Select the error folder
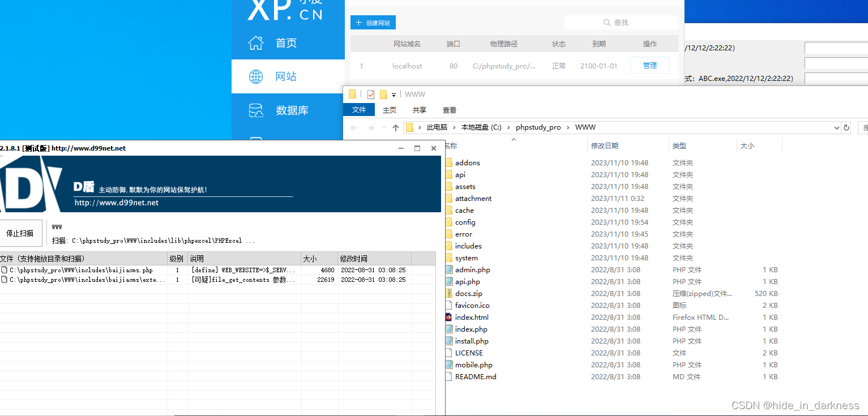Screen dimensions: 868x416 tap(463, 234)
